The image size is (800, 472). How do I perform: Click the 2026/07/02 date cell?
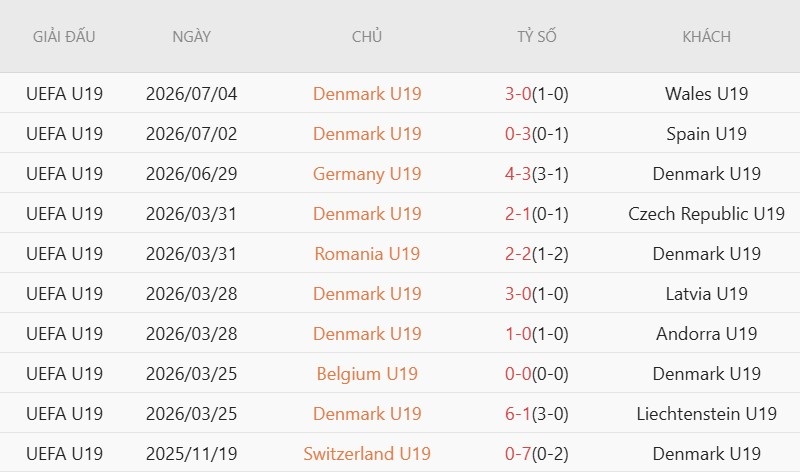click(191, 134)
